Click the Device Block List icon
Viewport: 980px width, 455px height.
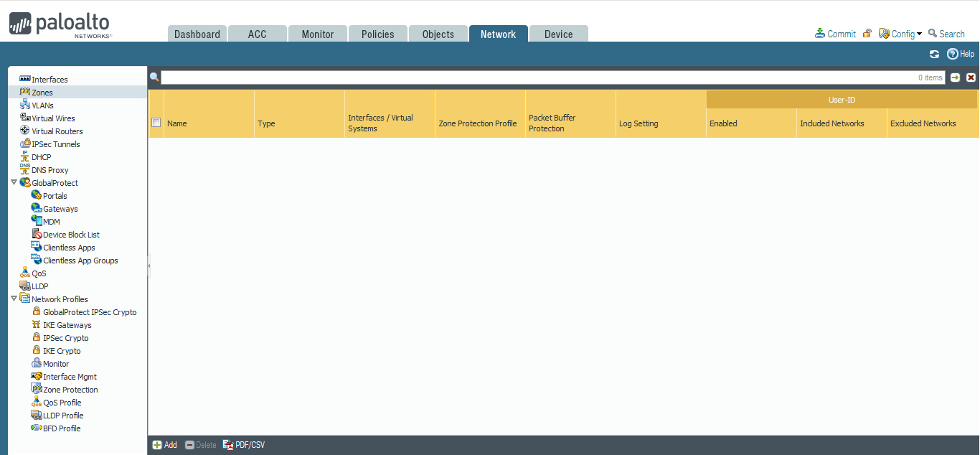[37, 234]
